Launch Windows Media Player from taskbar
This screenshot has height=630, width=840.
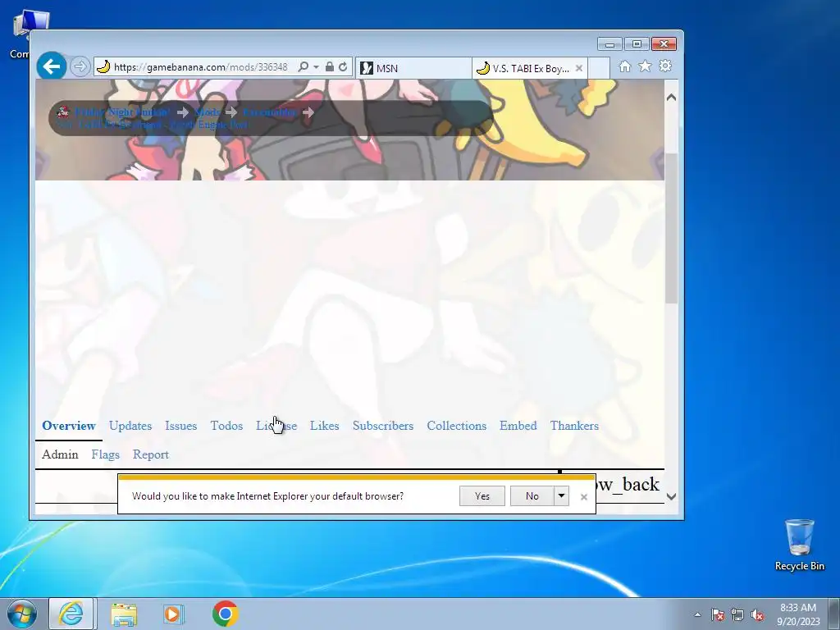pos(173,614)
